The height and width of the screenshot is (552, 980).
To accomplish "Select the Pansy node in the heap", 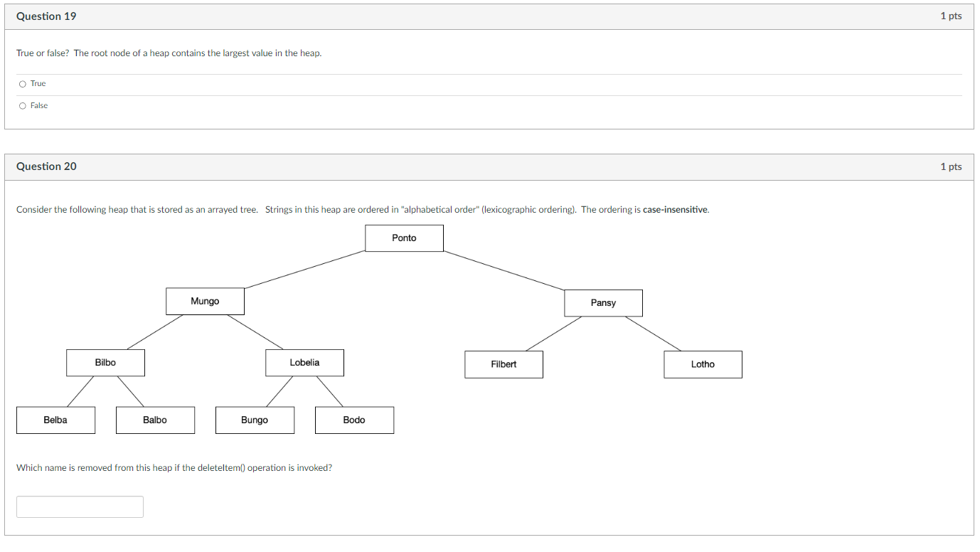I will click(x=603, y=302).
